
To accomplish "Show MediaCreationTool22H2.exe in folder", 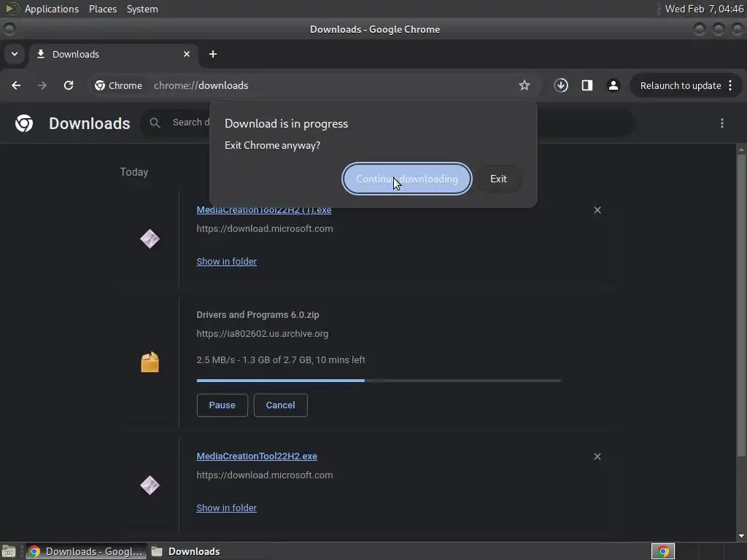I will coord(226,507).
